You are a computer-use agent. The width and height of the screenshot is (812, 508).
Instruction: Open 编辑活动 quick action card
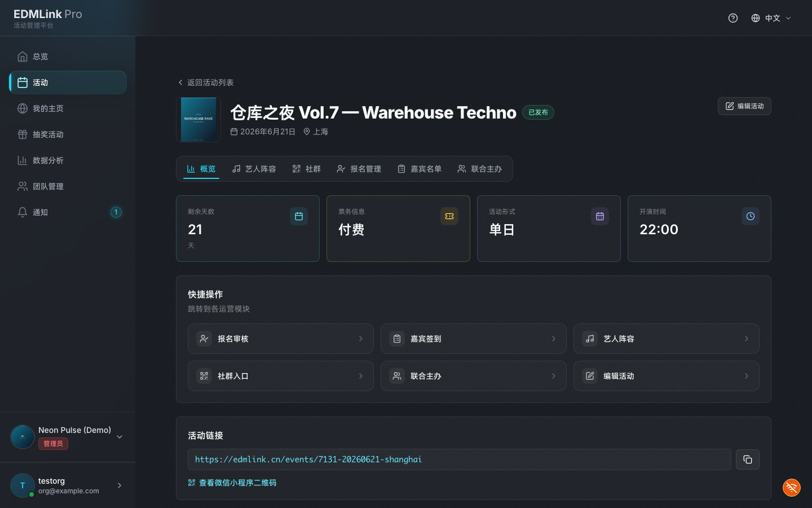tap(667, 376)
